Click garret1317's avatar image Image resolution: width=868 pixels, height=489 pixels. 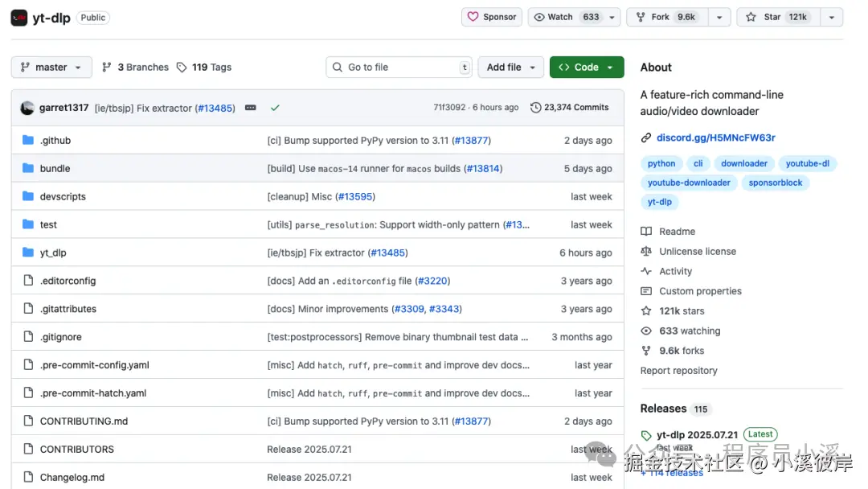click(27, 108)
